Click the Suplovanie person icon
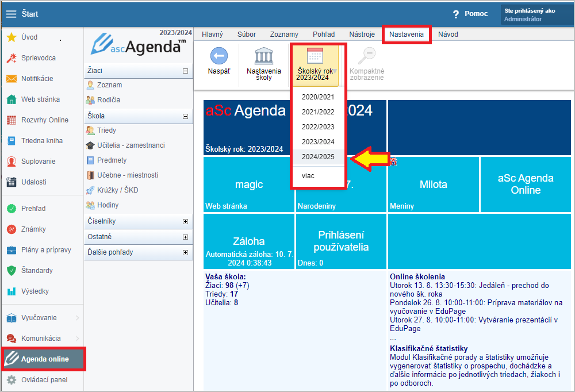This screenshot has width=575, height=392. (11, 162)
